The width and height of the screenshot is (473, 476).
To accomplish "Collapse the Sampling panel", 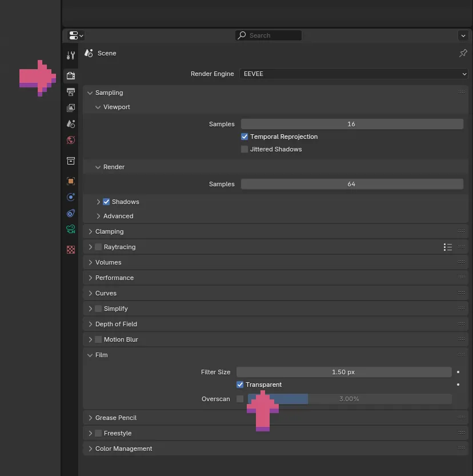I will tap(109, 93).
